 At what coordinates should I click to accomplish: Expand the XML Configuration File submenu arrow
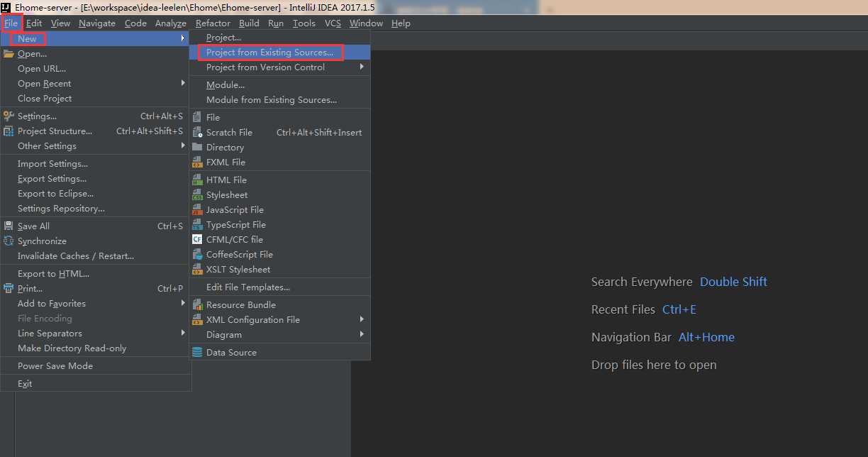(x=362, y=320)
